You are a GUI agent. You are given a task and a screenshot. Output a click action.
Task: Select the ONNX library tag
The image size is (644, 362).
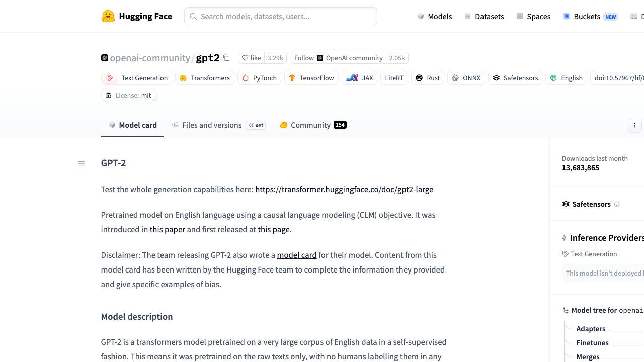pos(466,78)
